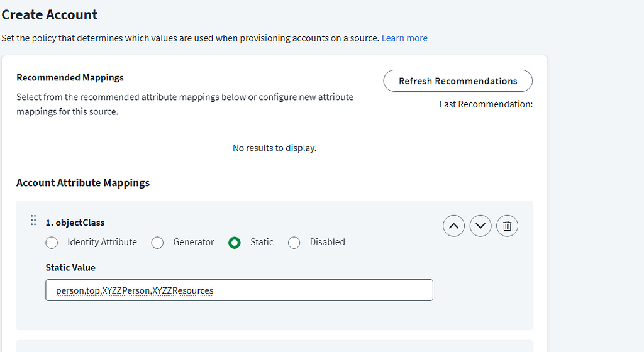Select the Identity Attribute radio button
644x352 pixels.
pos(52,243)
